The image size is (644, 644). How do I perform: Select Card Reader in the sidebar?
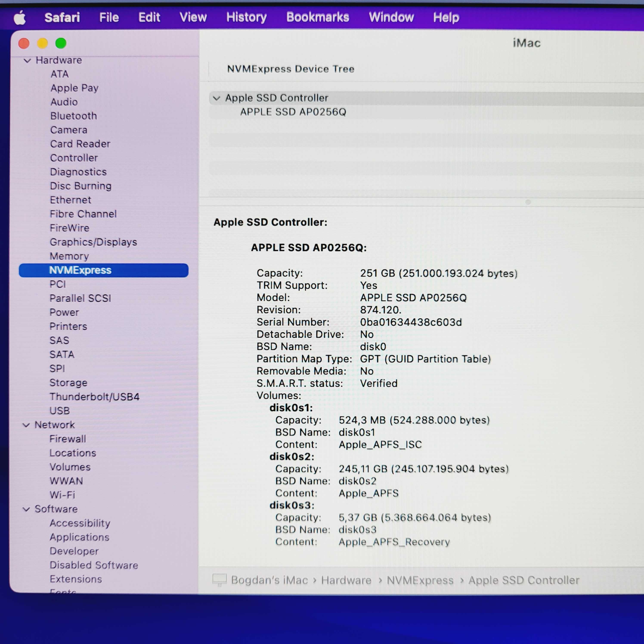coord(80,144)
